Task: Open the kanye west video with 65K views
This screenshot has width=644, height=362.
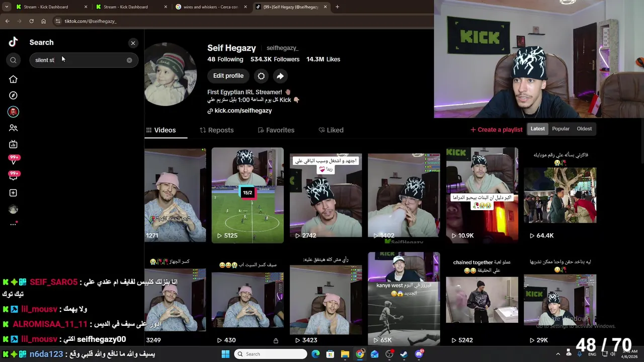Action: click(x=404, y=299)
